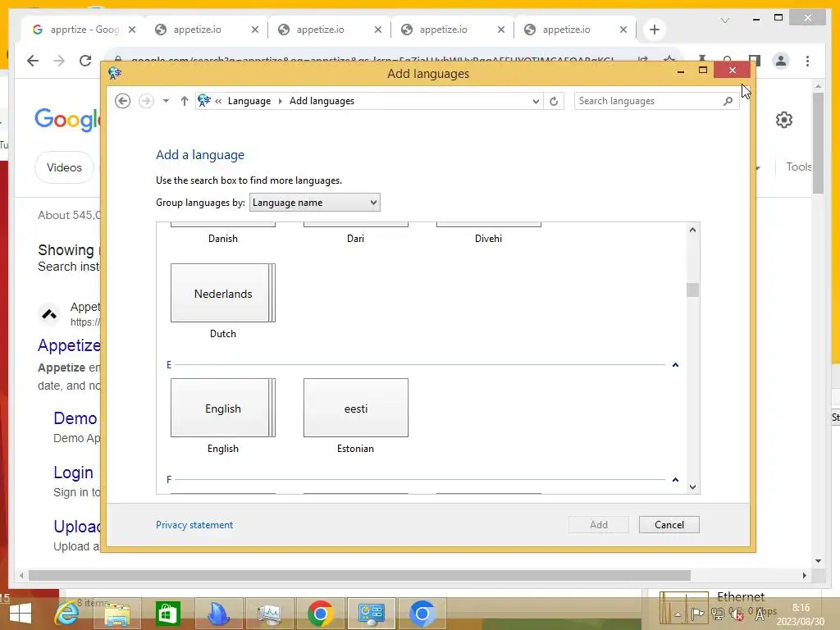Image resolution: width=840 pixels, height=630 pixels.
Task: Open a new Chrome tab
Action: click(654, 30)
